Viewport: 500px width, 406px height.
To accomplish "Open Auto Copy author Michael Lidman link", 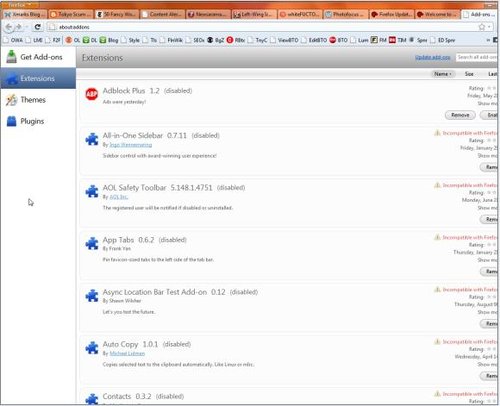I will (127, 353).
